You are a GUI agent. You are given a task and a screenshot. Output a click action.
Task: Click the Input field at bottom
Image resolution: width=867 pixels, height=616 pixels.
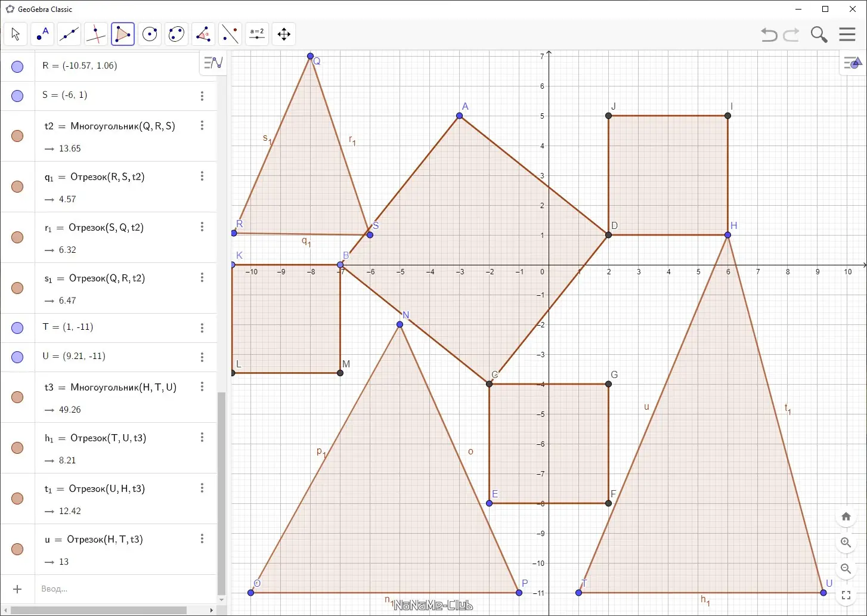pyautogui.click(x=125, y=589)
